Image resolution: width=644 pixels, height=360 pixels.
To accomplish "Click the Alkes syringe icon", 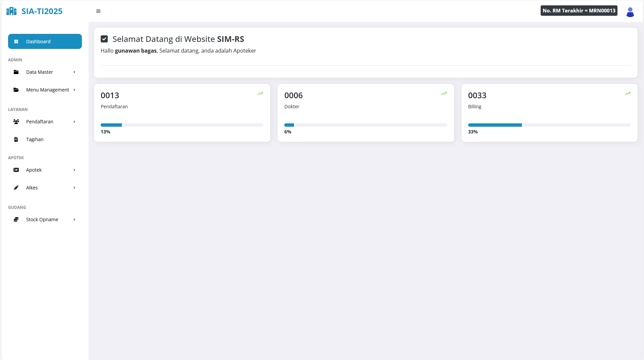I will click(x=16, y=188).
